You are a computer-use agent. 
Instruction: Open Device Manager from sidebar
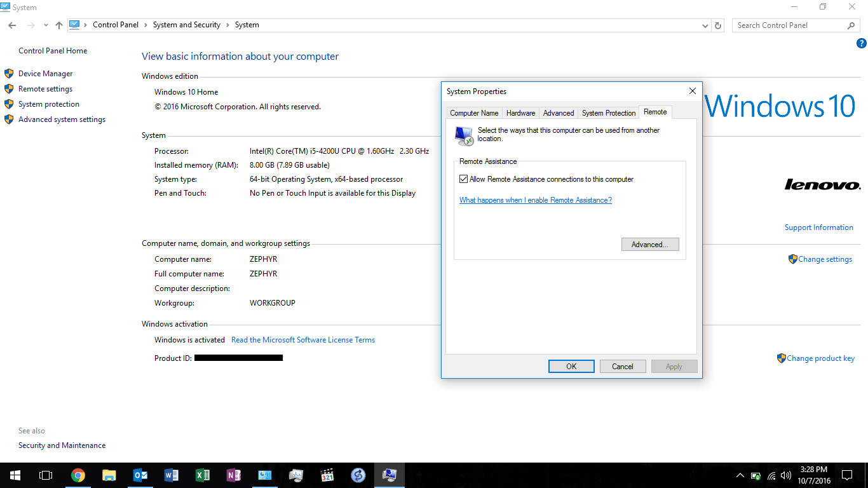[x=45, y=74]
